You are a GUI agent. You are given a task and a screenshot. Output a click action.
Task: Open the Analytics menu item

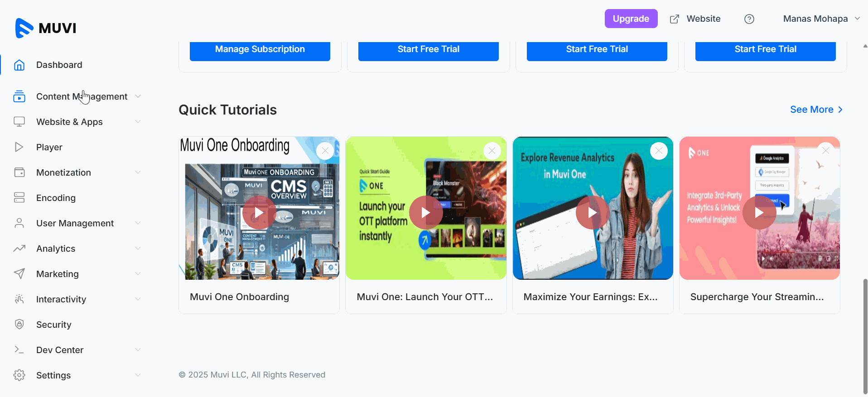(x=56, y=249)
